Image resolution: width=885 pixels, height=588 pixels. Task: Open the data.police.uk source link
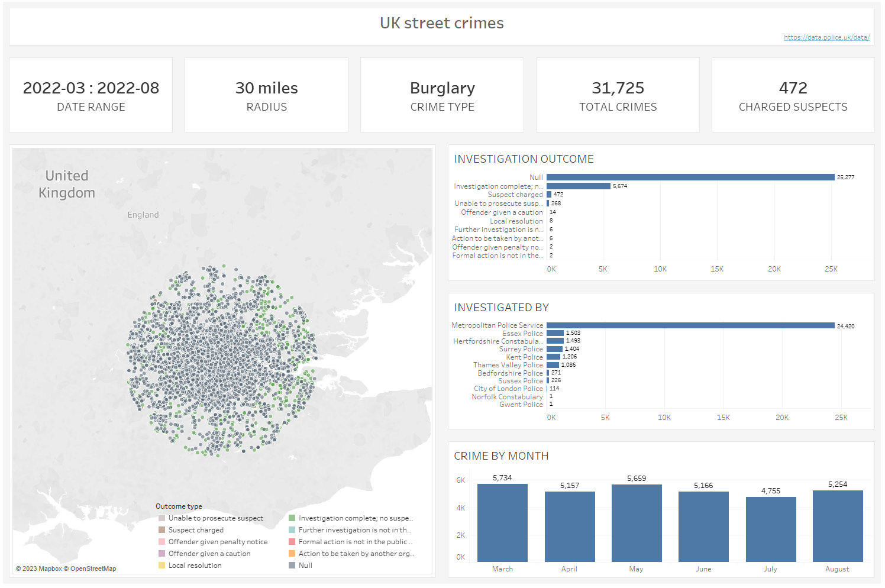click(x=826, y=37)
